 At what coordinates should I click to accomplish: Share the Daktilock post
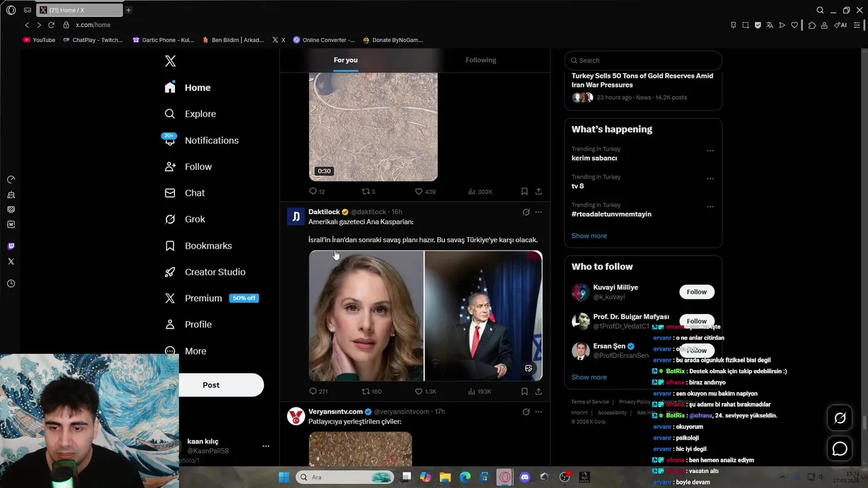tap(538, 391)
